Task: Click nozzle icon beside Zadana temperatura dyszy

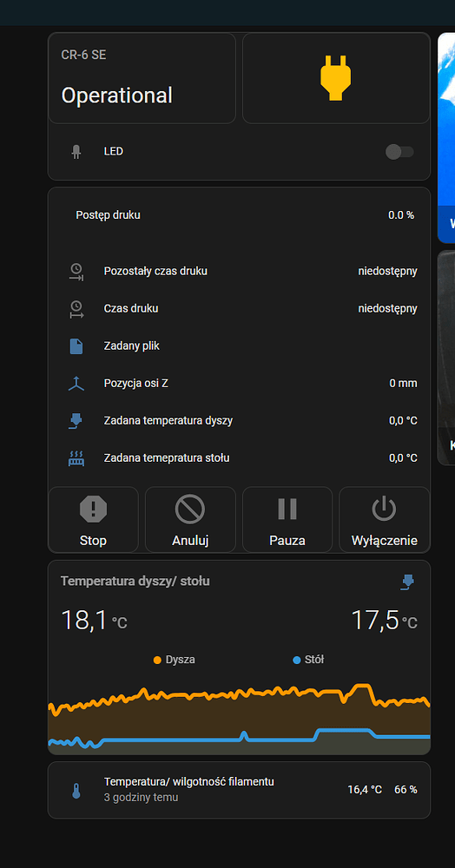Action: point(76,421)
